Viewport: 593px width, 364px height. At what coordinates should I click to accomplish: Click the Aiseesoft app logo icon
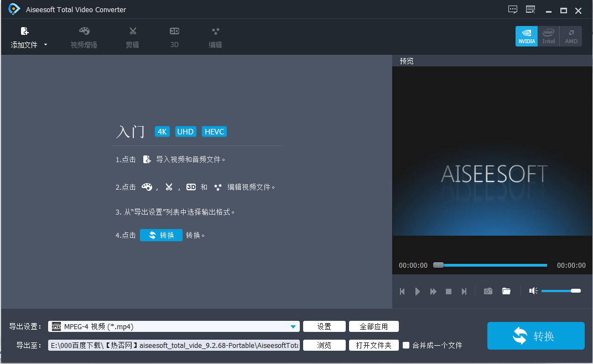(14, 9)
